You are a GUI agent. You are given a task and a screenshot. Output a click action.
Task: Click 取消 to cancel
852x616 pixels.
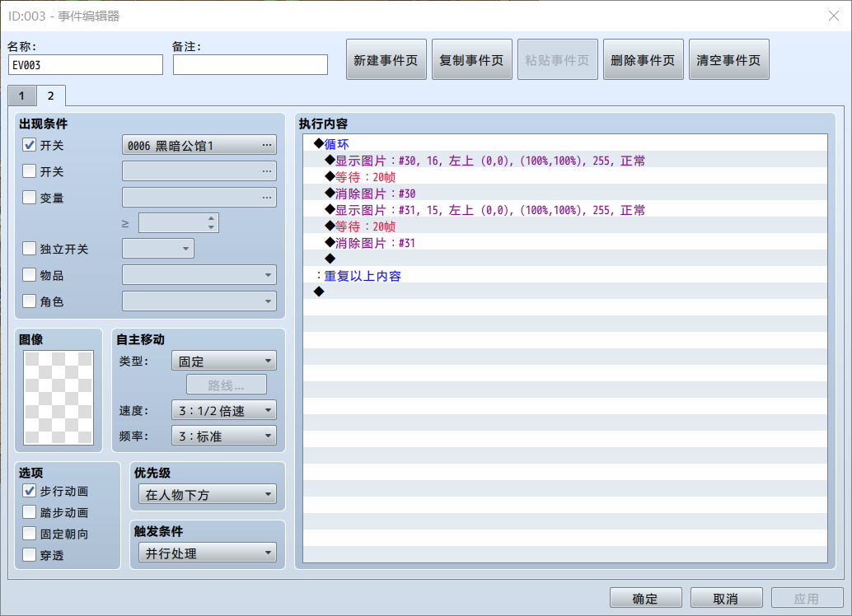coord(726,598)
